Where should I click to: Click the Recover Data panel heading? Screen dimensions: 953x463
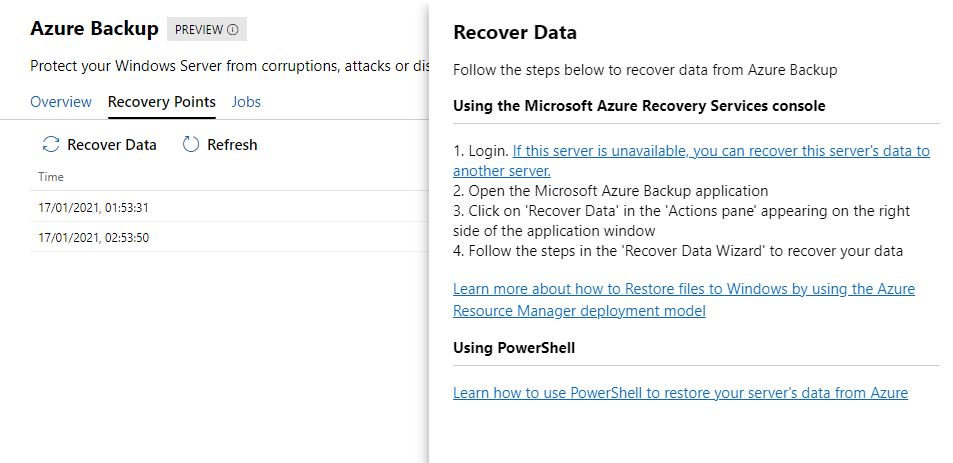coord(515,33)
